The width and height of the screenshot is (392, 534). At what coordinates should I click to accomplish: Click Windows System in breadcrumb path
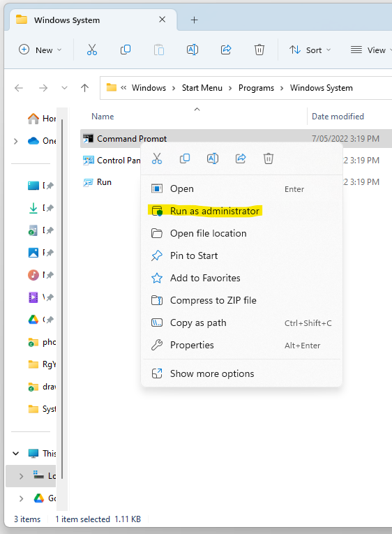(321, 88)
